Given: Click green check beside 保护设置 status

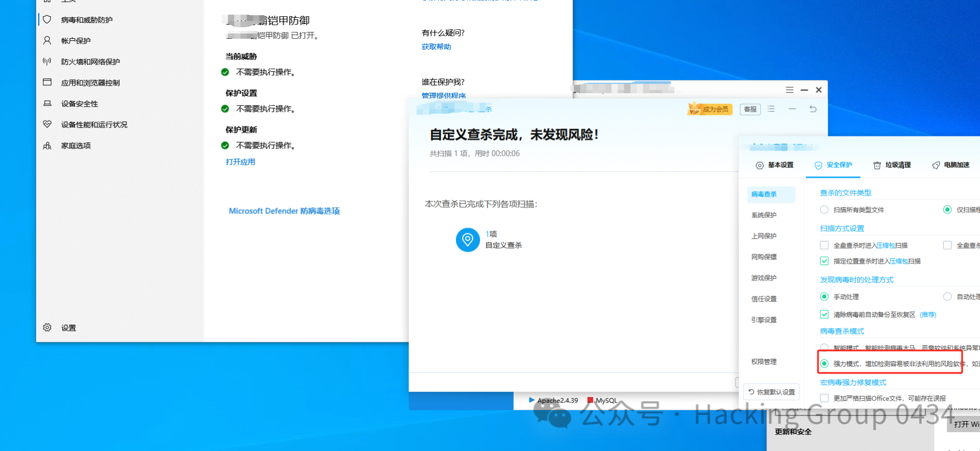Looking at the screenshot, I should coord(225,109).
